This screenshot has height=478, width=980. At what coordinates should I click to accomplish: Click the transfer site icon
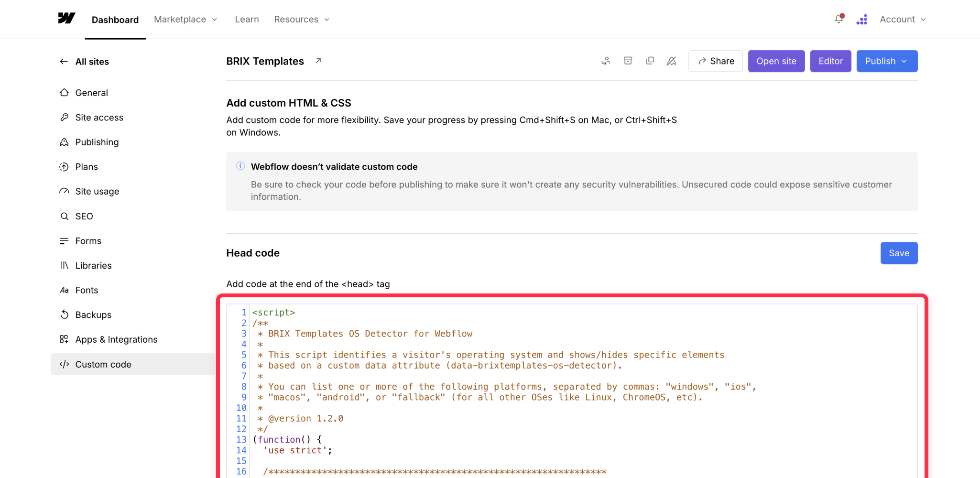(x=606, y=61)
